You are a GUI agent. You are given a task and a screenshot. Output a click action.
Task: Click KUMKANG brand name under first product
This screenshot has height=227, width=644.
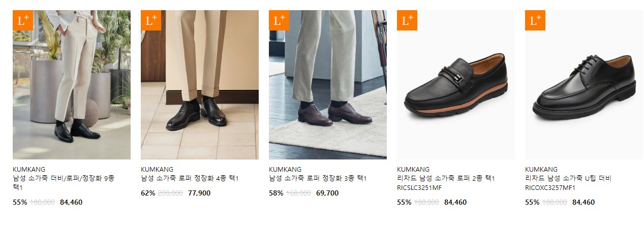coord(29,169)
